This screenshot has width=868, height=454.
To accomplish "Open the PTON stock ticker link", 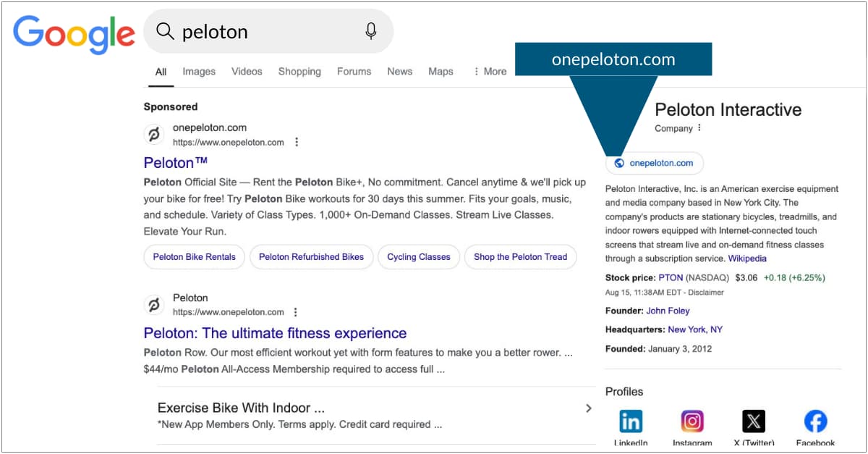I will tap(670, 277).
